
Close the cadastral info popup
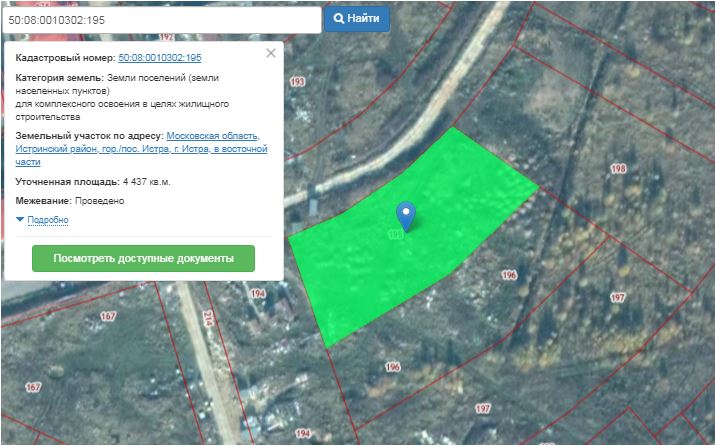pos(270,54)
